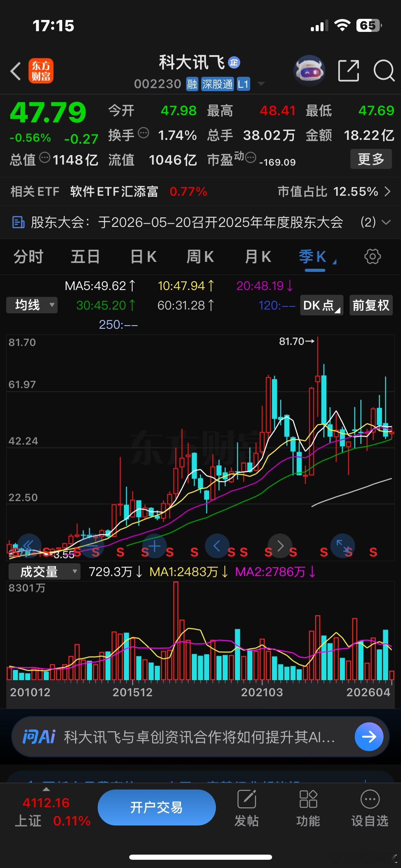Tap the enterprise verified badge beside 科大讯飞
This screenshot has height=868, width=401.
tap(234, 62)
